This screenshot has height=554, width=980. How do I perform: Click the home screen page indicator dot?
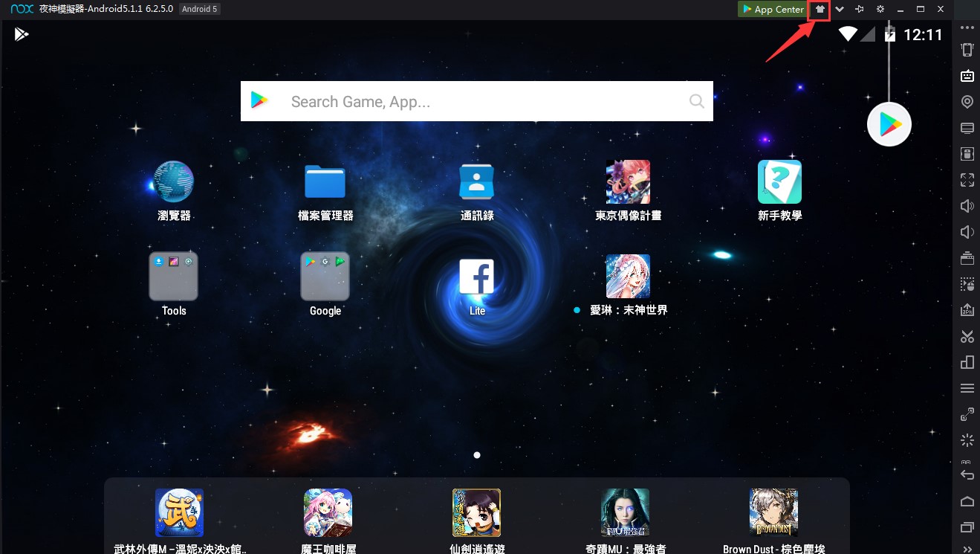pos(477,454)
